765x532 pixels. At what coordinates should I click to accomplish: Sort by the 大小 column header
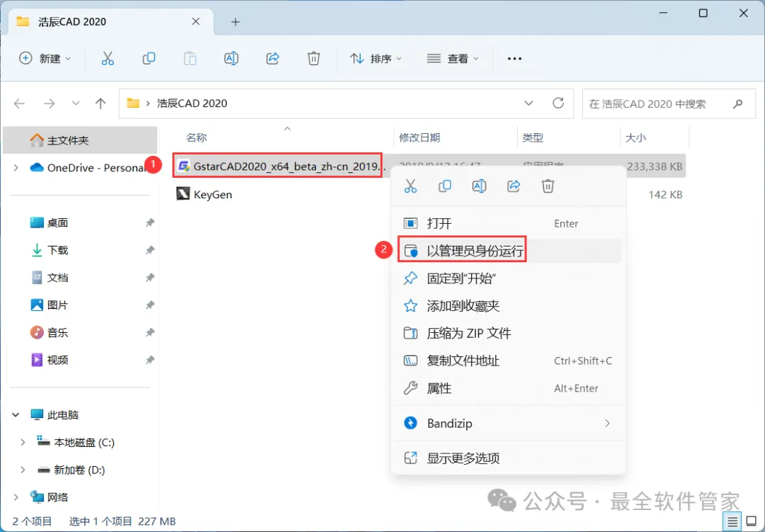tap(635, 137)
